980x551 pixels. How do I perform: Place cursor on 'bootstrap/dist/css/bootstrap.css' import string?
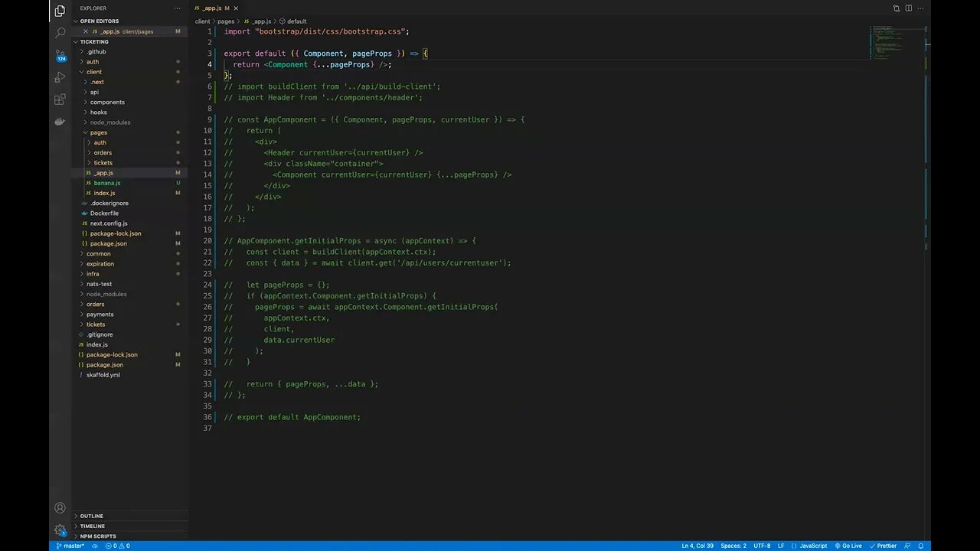[x=330, y=31]
